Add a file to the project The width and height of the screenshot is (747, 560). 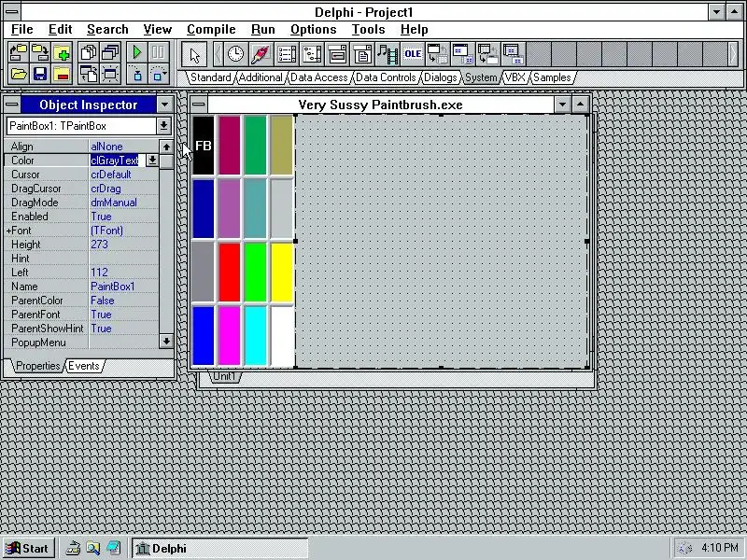[62, 53]
